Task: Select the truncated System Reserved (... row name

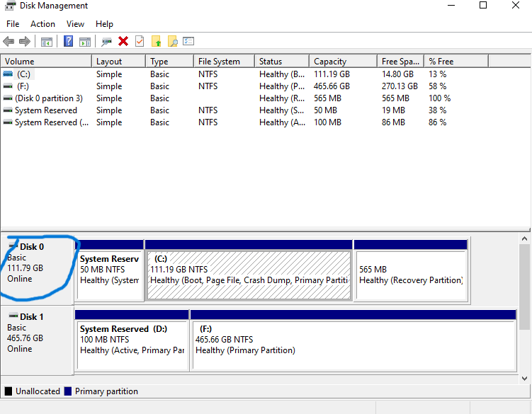Action: (x=52, y=122)
